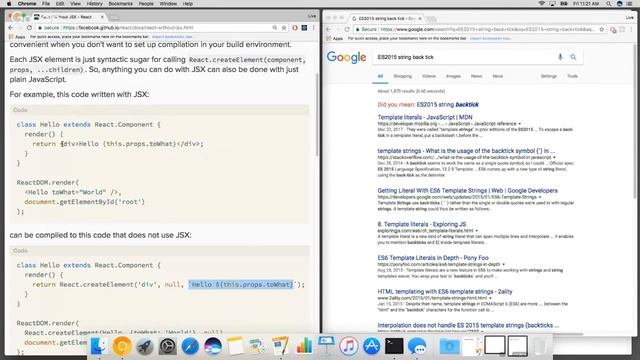Screen dimensions: 640x360
Task: Switch to News tab in Google results
Action: coord(476,76)
